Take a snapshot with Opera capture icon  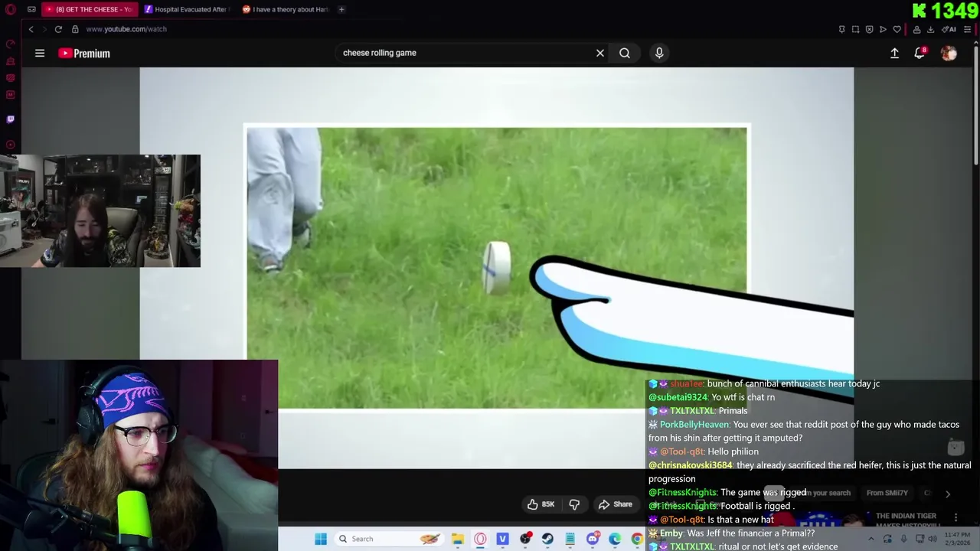(855, 29)
